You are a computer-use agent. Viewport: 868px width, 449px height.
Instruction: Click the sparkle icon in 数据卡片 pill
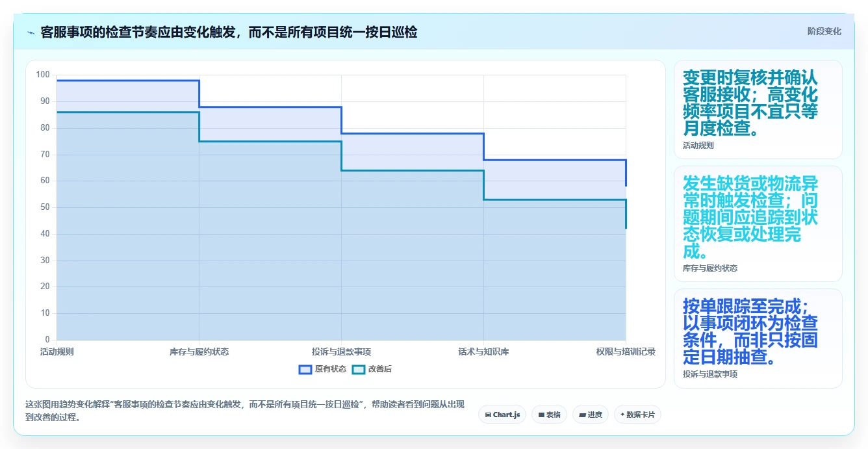coord(622,415)
